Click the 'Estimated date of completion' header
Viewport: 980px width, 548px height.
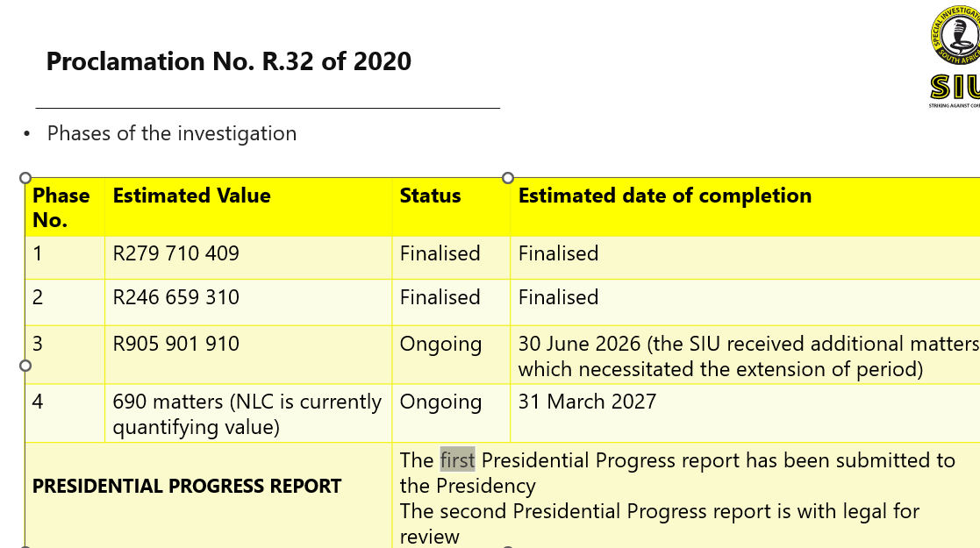point(664,196)
